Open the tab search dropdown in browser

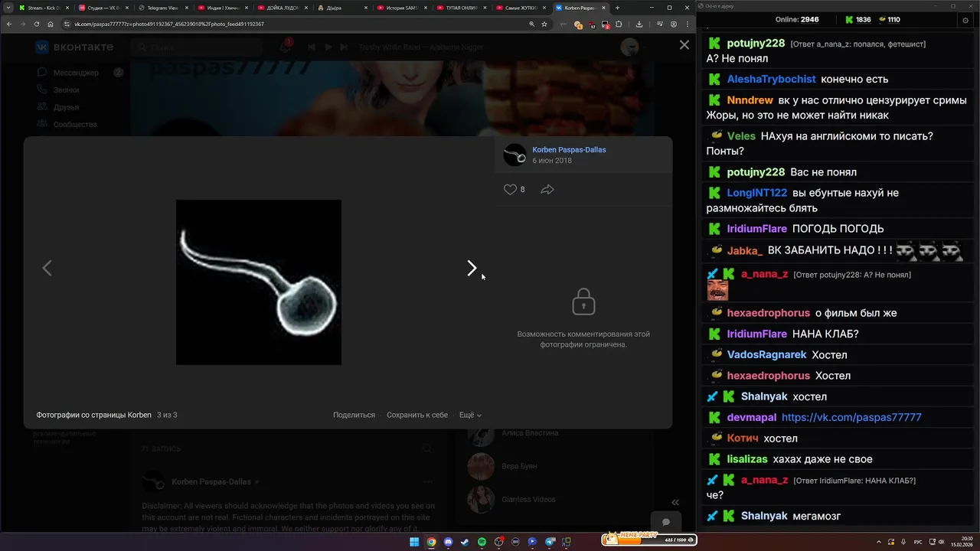click(x=7, y=8)
